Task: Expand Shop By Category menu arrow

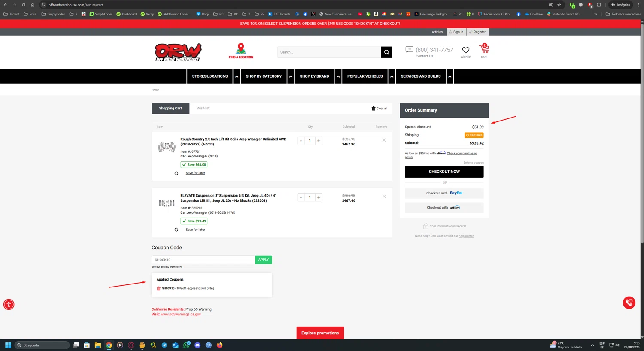Action: click(291, 76)
